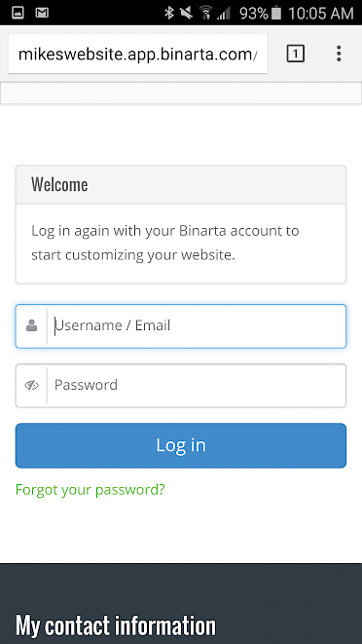Viewport: 362px width, 644px height.
Task: Tap the Wi-Fi status icon
Action: click(x=206, y=13)
